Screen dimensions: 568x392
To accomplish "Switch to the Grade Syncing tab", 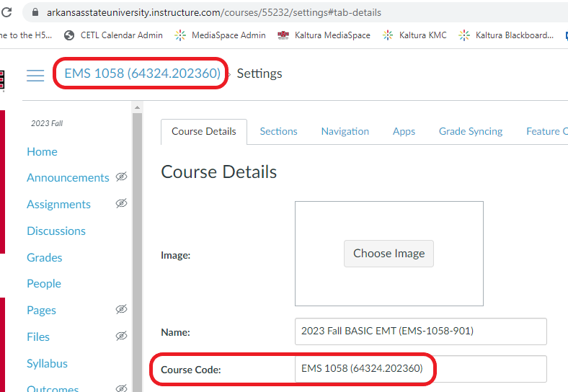I will click(471, 132).
